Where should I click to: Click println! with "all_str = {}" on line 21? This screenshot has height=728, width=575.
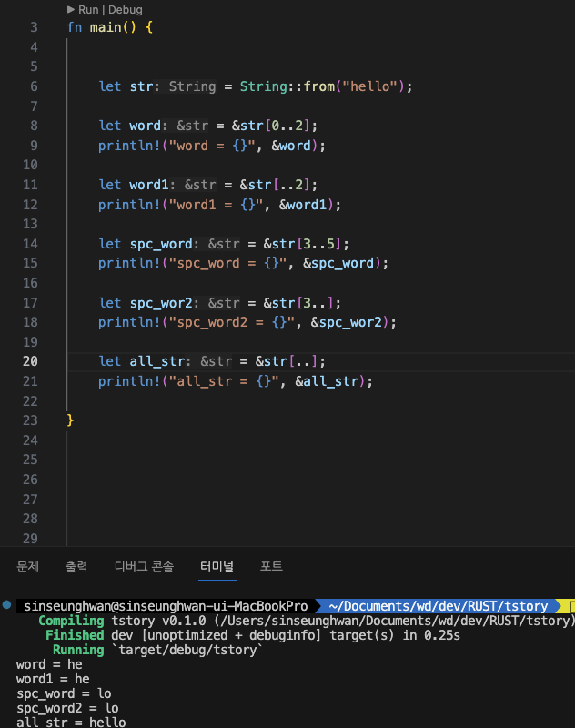pyautogui.click(x=236, y=381)
